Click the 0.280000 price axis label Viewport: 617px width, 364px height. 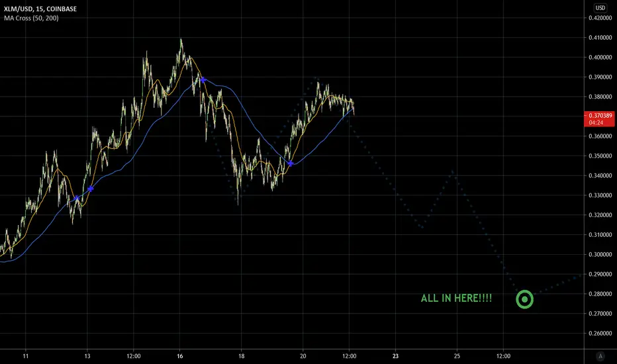[x=600, y=294]
